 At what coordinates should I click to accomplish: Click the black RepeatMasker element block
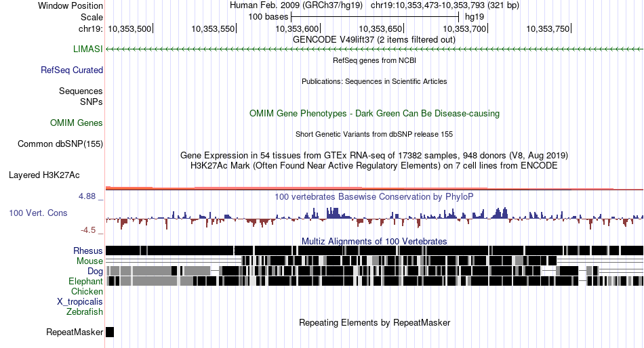point(110,332)
